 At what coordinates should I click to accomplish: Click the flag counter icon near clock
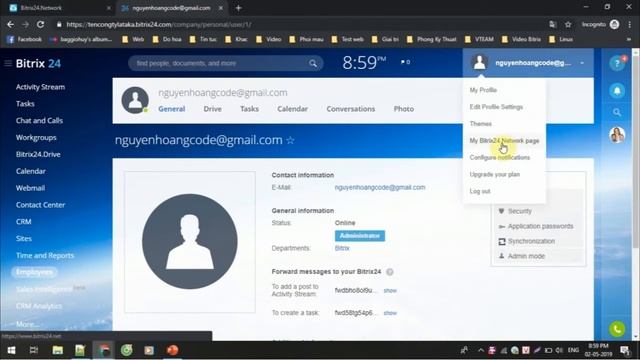tap(405, 62)
